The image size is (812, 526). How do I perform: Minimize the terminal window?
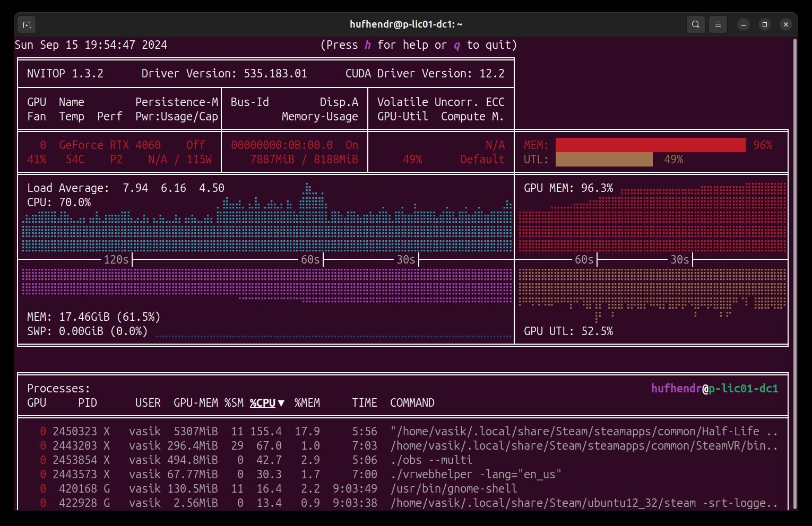point(744,24)
